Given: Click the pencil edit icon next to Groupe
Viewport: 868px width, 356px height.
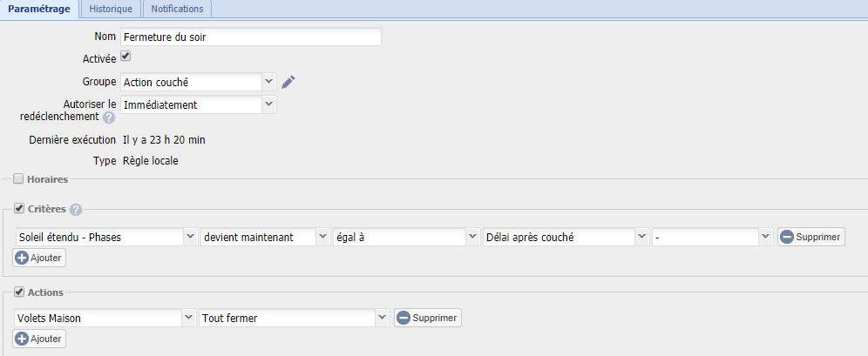Looking at the screenshot, I should (x=288, y=82).
